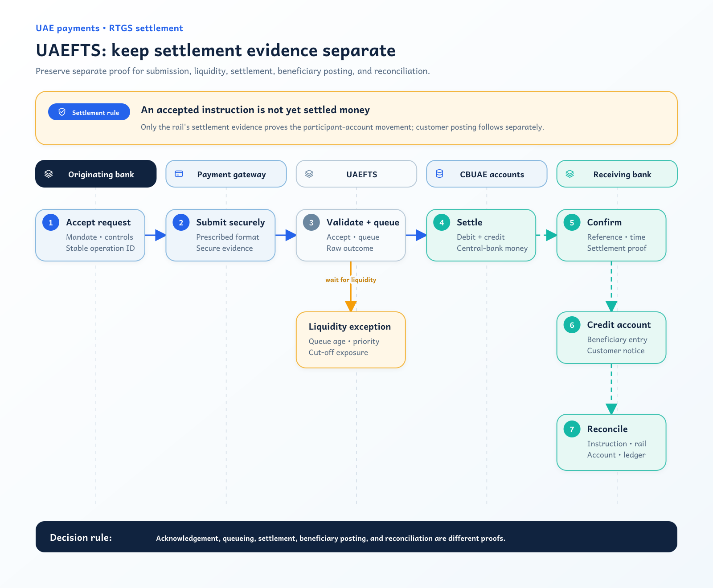This screenshot has width=713, height=588.
Task: Click the layers icon beside Receiving bank
Action: pyautogui.click(x=570, y=174)
